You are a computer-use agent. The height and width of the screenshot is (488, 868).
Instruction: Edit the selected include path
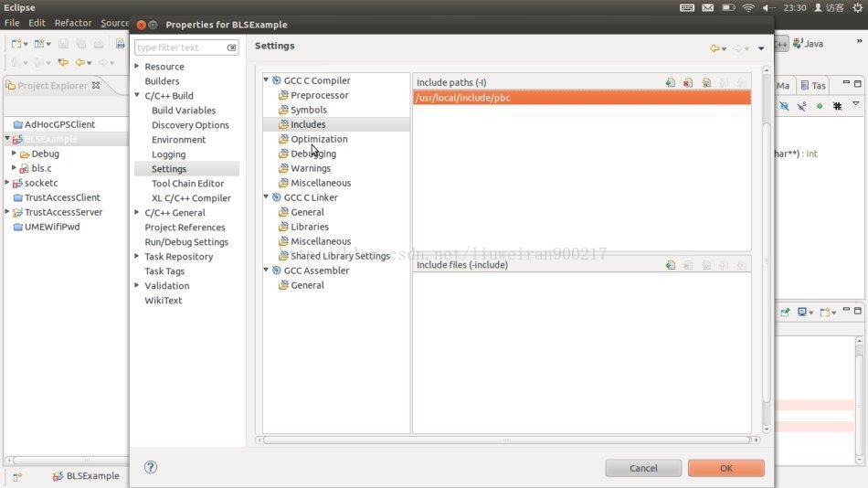706,82
